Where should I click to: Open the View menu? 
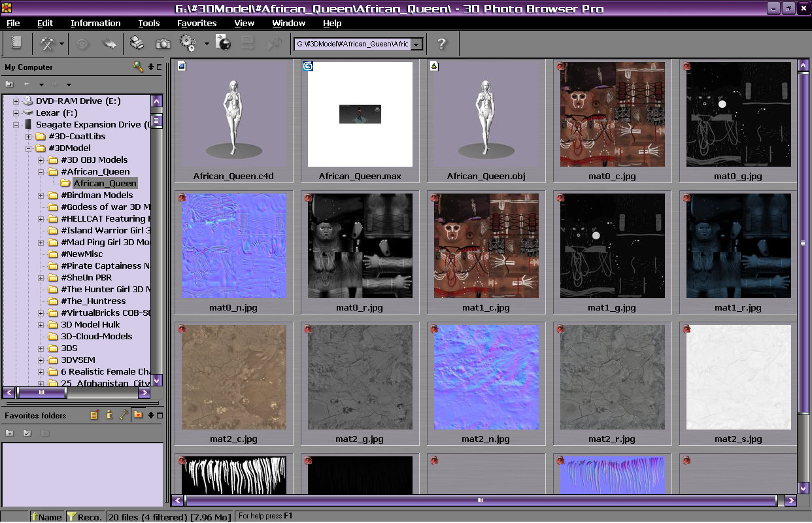click(x=245, y=23)
